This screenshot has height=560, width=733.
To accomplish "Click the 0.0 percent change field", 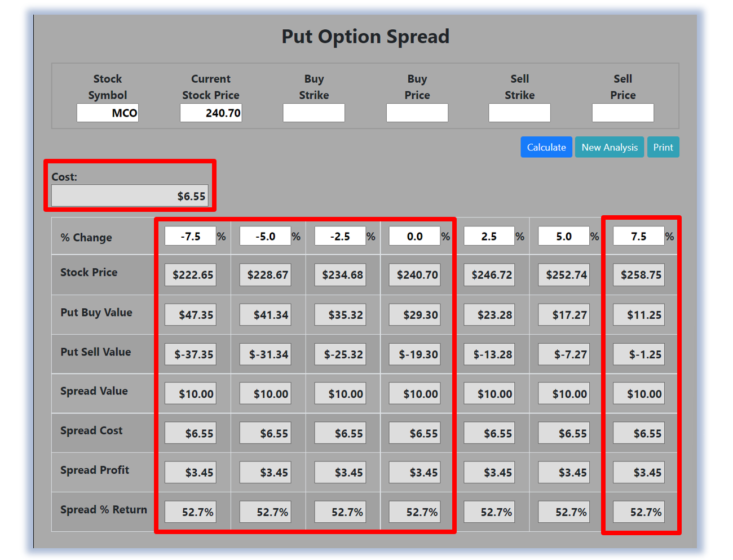I will 414,237.
